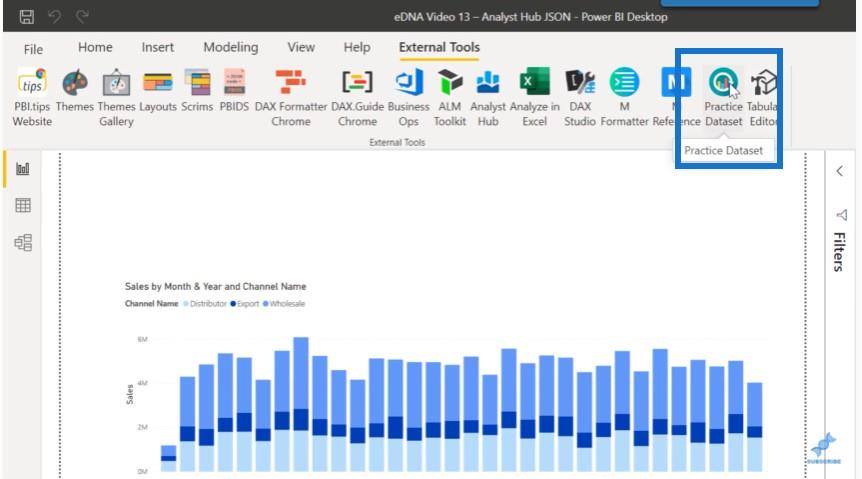The height and width of the screenshot is (479, 862).
Task: Launch the Themes tool icon
Action: click(75, 84)
